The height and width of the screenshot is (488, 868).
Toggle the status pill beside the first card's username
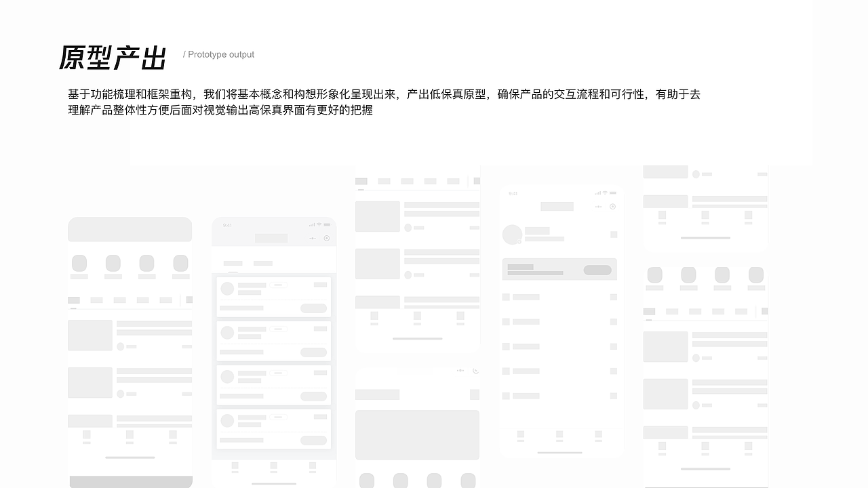click(279, 285)
